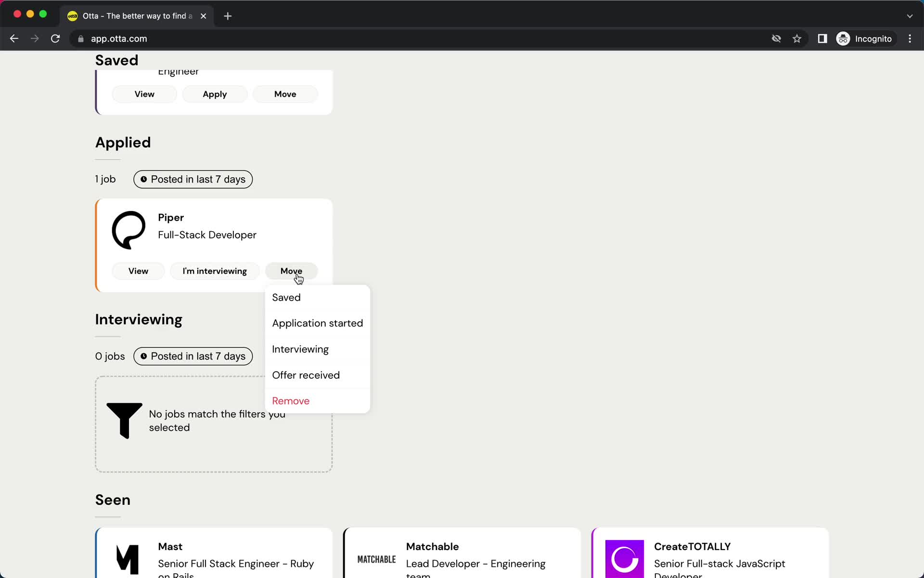This screenshot has width=924, height=578.
Task: Click View on the Saved job card
Action: pos(144,94)
